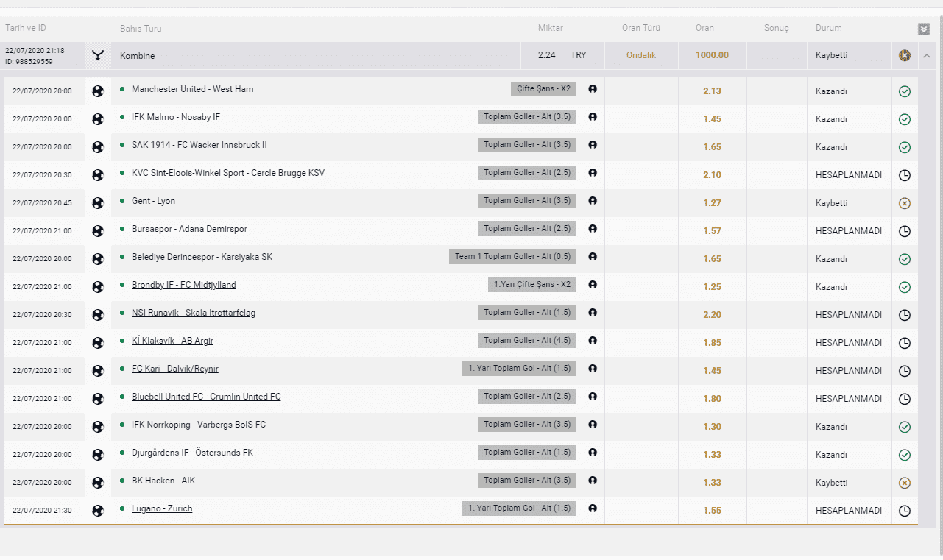Click the Sonuç column header

(x=776, y=29)
